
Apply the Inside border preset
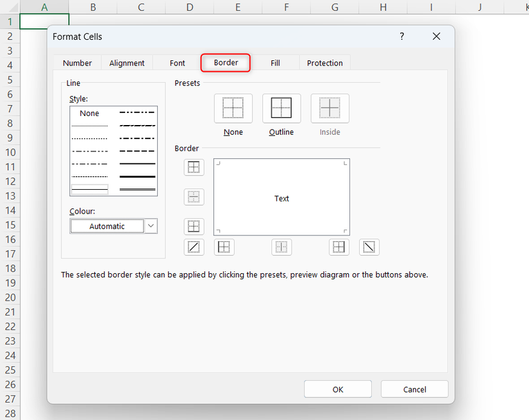329,108
